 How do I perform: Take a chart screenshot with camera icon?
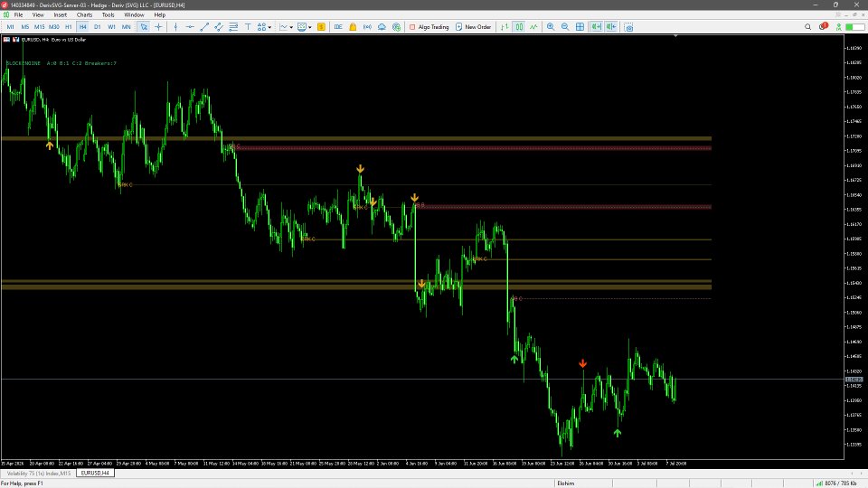pos(629,26)
